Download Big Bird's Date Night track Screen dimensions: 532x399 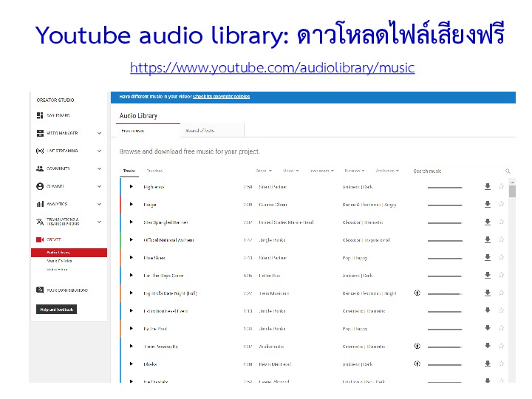click(488, 293)
